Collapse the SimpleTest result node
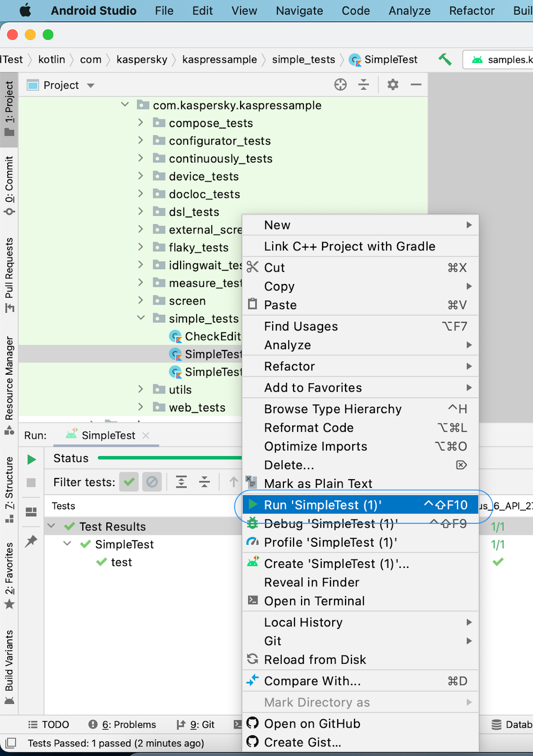 pyautogui.click(x=68, y=544)
